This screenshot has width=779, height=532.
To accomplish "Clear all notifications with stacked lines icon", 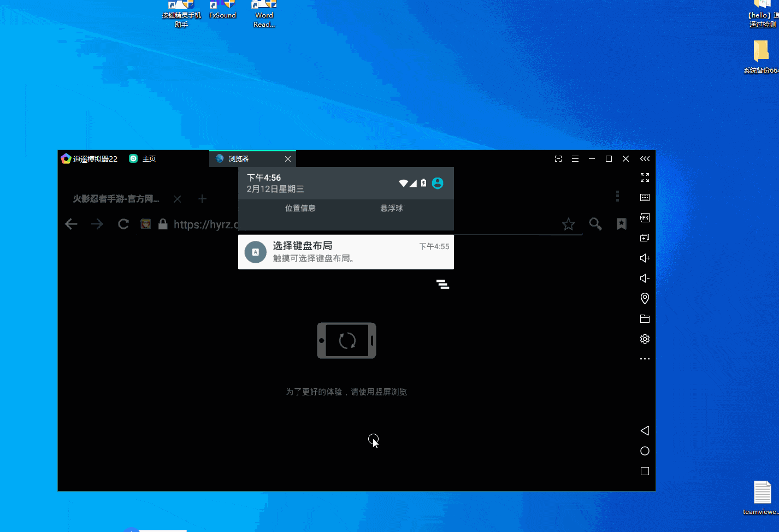I will 442,284.
